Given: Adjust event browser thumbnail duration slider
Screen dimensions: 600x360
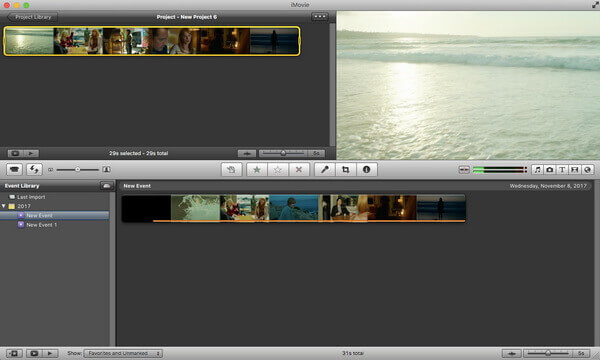Looking at the screenshot, I should pyautogui.click(x=548, y=353).
